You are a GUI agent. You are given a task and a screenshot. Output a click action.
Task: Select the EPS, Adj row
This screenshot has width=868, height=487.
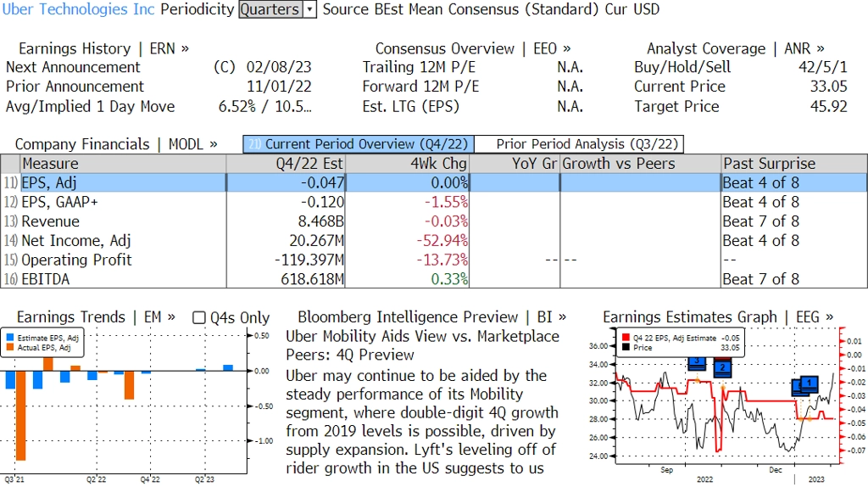click(x=434, y=182)
